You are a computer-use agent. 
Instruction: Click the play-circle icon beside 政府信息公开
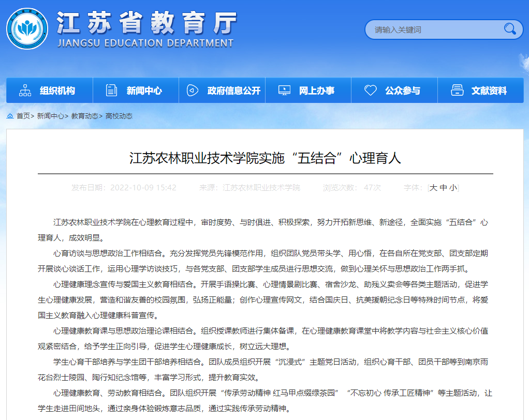(x=192, y=91)
